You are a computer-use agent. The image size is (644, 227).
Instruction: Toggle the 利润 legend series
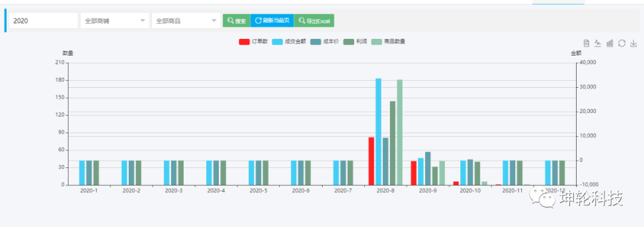pos(355,42)
